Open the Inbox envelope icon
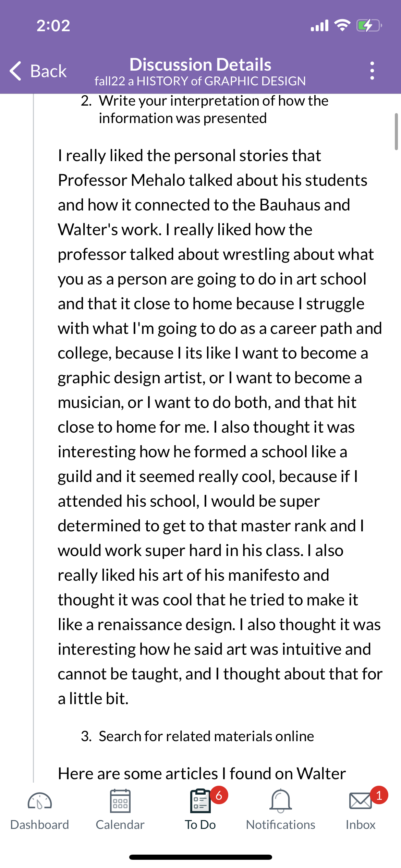Viewport: 401px width, 868px height. point(360,801)
